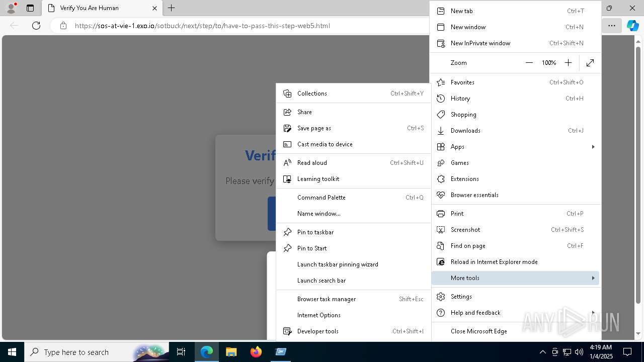Open History from the menu
Screen dimensions: 644x362
click(515, 99)
